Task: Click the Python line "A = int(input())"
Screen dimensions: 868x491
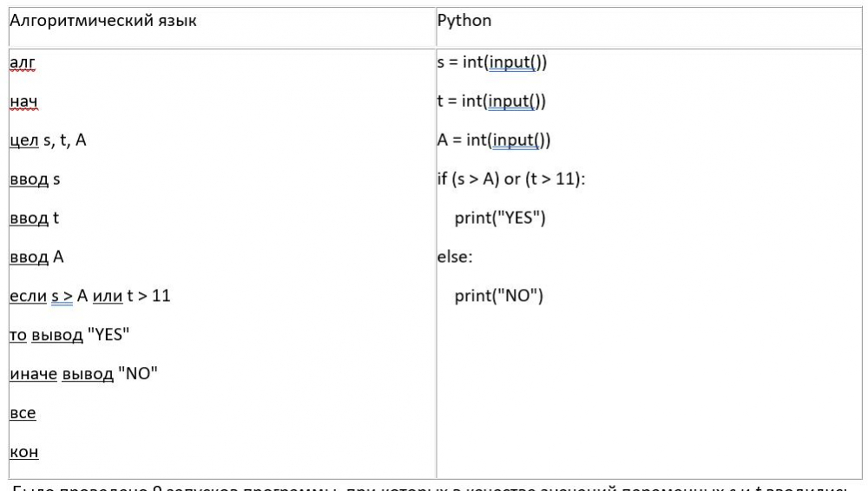Action: [494, 140]
